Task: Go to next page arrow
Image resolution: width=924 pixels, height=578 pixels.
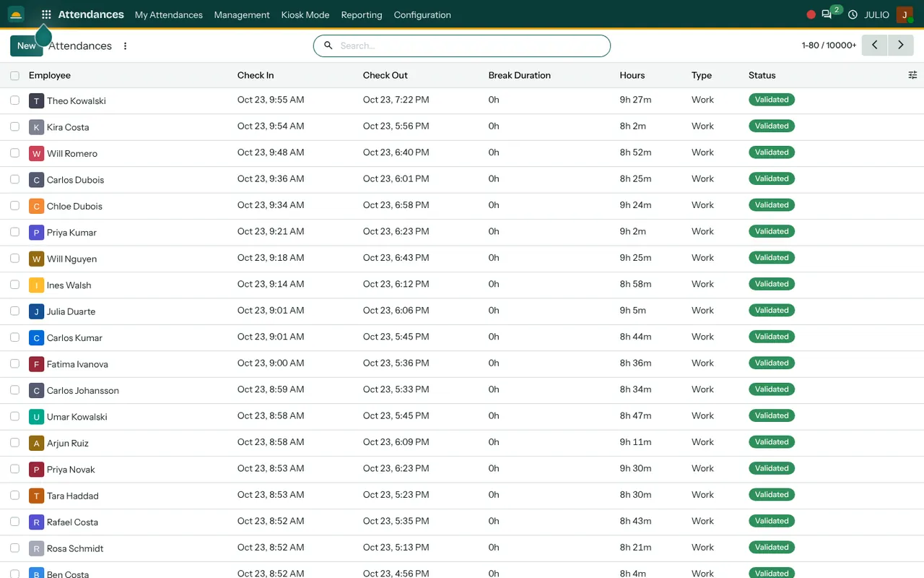Action: [x=900, y=45]
